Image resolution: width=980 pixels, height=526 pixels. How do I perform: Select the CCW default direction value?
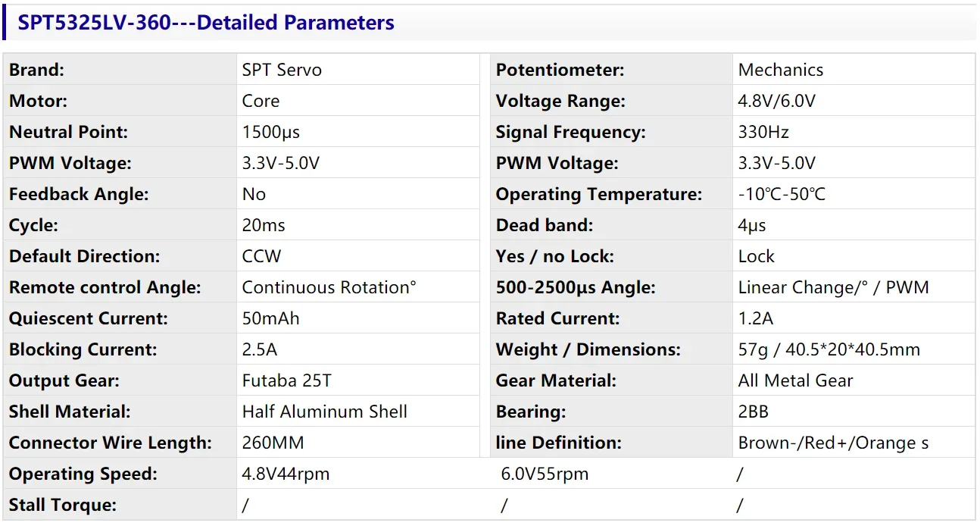(261, 256)
